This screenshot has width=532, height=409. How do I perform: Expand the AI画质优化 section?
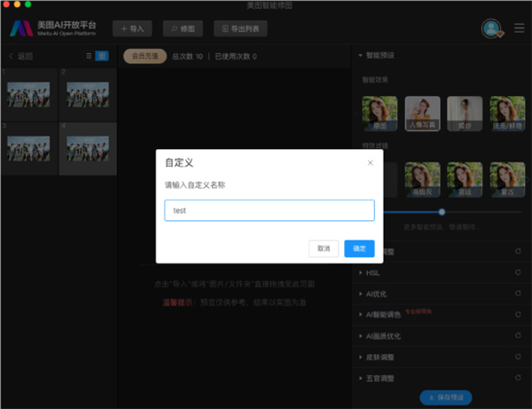359,337
